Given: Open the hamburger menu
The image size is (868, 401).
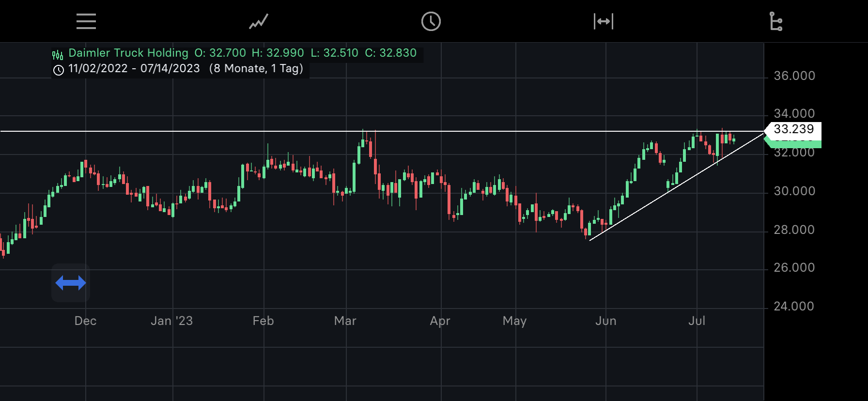Looking at the screenshot, I should click(86, 21).
